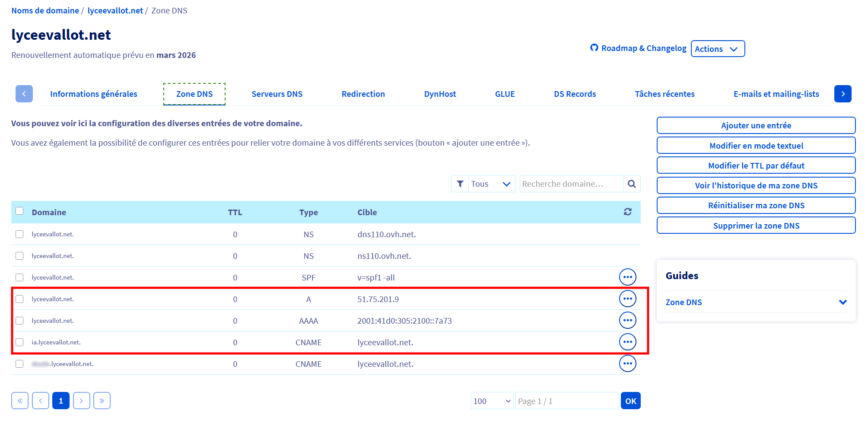Screen dimensions: 868x436
Task: Open actions menu for SPF record
Action: (x=627, y=277)
